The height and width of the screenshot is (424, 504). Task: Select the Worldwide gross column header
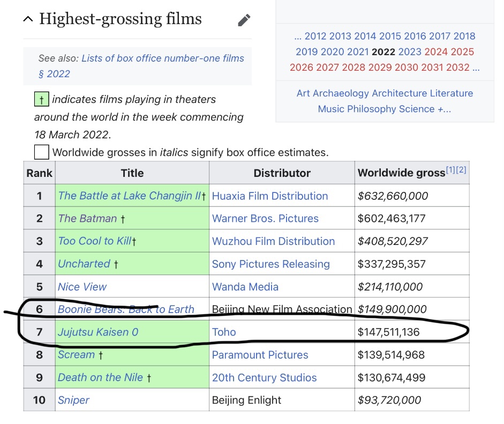pos(412,173)
